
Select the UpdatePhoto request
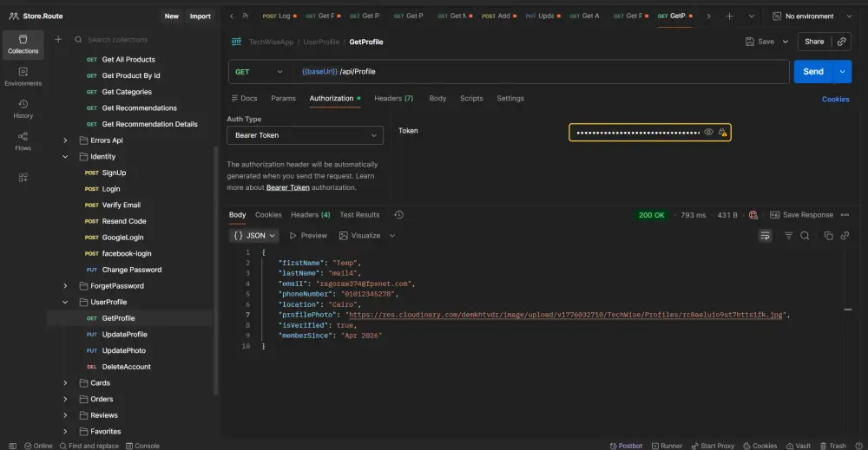[x=124, y=350]
